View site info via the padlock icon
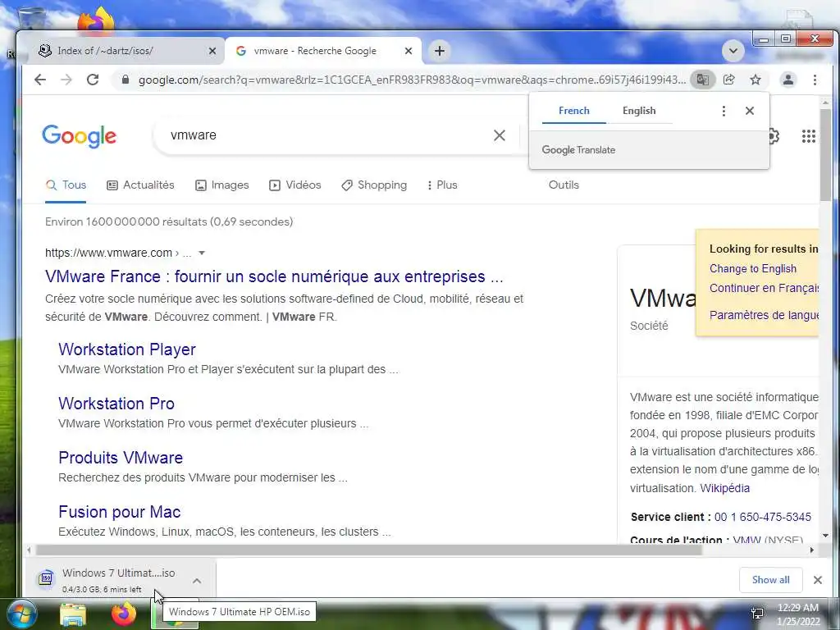Viewport: 840px width, 630px height. [126, 80]
